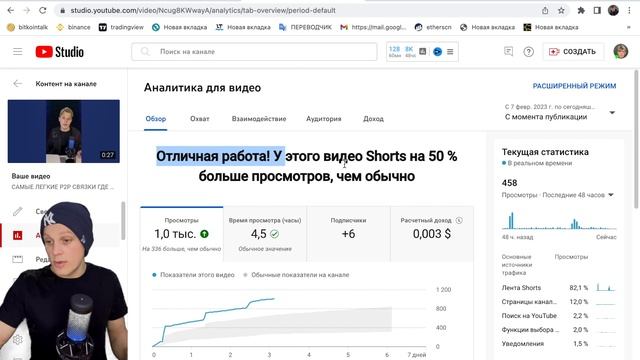Click info icon beside Расчетный доход
640x360 pixels.
pyautogui.click(x=459, y=220)
